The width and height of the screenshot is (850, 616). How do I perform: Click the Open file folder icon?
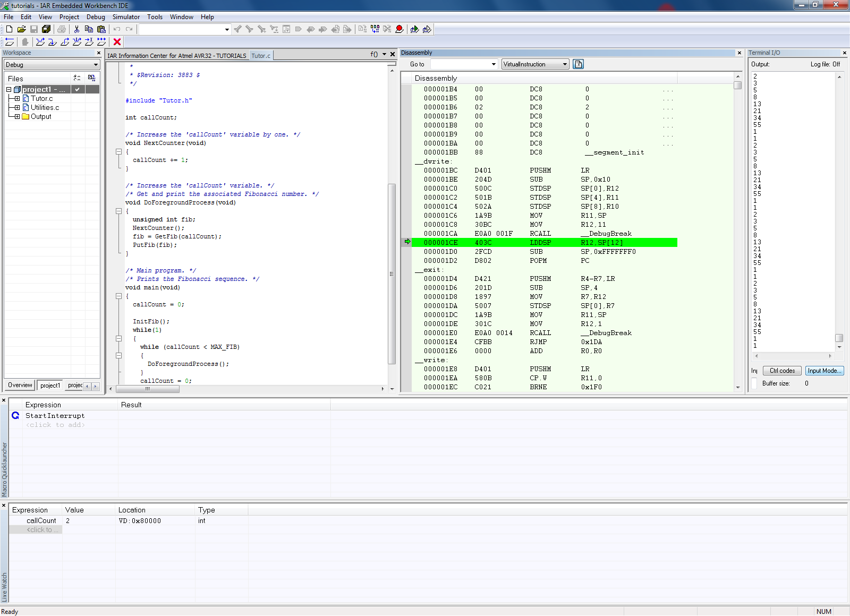(21, 29)
